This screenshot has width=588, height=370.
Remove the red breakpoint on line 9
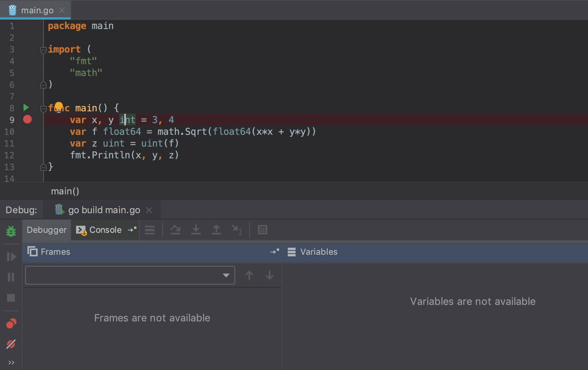(x=27, y=120)
